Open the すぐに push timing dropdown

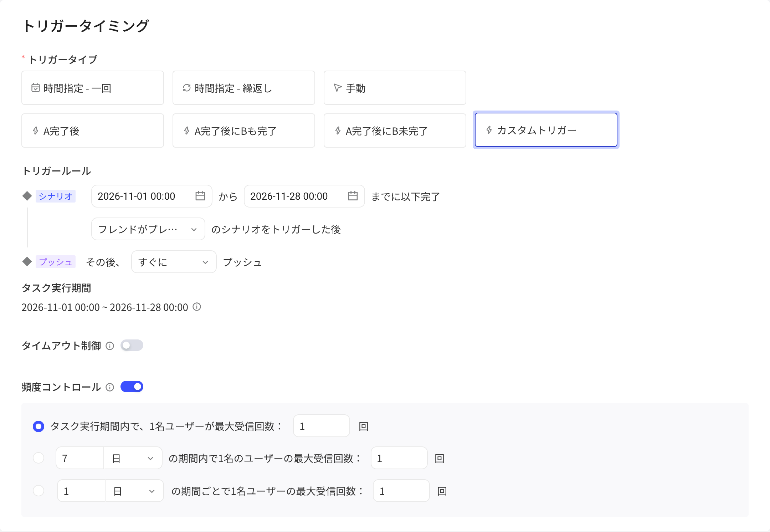(174, 262)
